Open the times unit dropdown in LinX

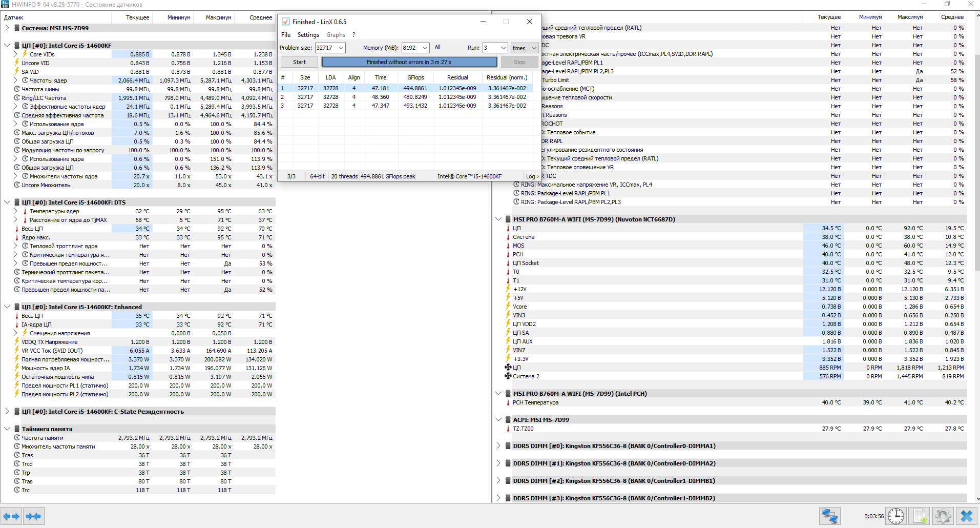(525, 48)
